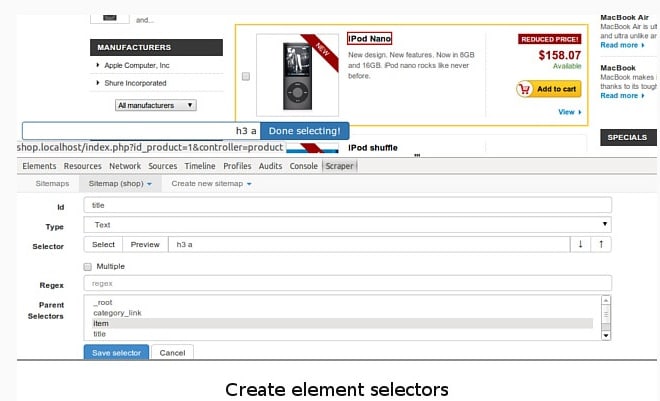Screen dimensions: 660x401
Task: Tick the iPod Nano compare checkbox
Action: point(246,76)
